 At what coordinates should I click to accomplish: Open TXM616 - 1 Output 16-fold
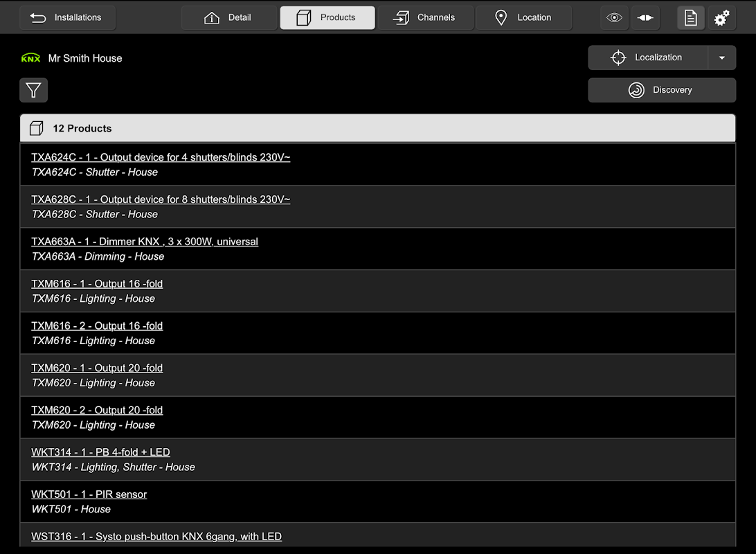[97, 283]
